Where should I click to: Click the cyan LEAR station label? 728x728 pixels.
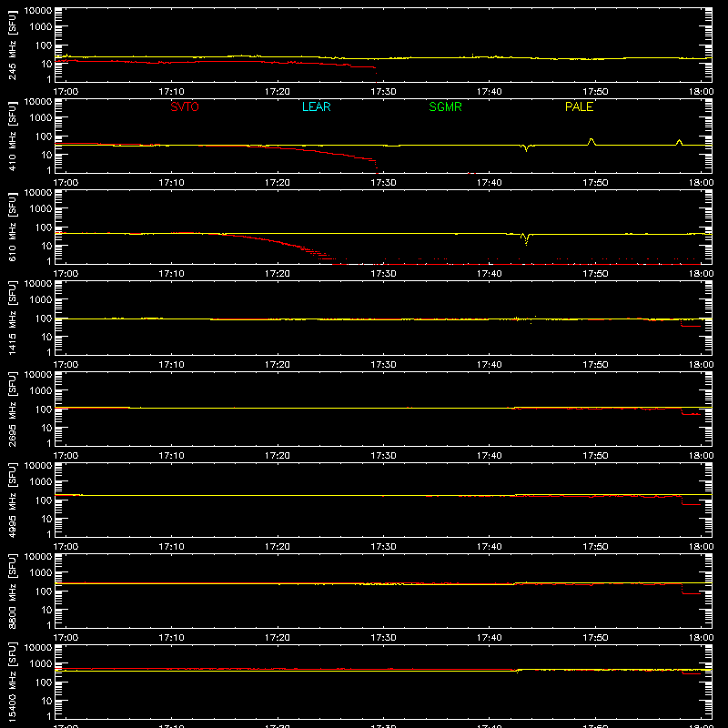[x=316, y=106]
